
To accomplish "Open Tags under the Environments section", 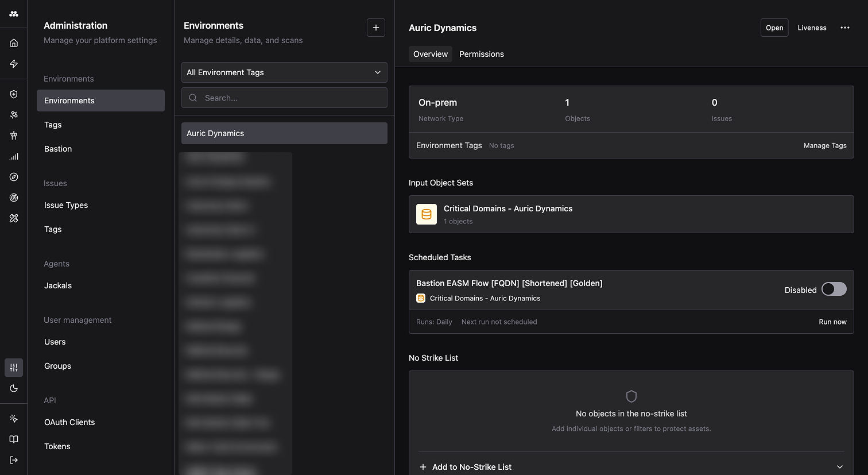I will [53, 125].
